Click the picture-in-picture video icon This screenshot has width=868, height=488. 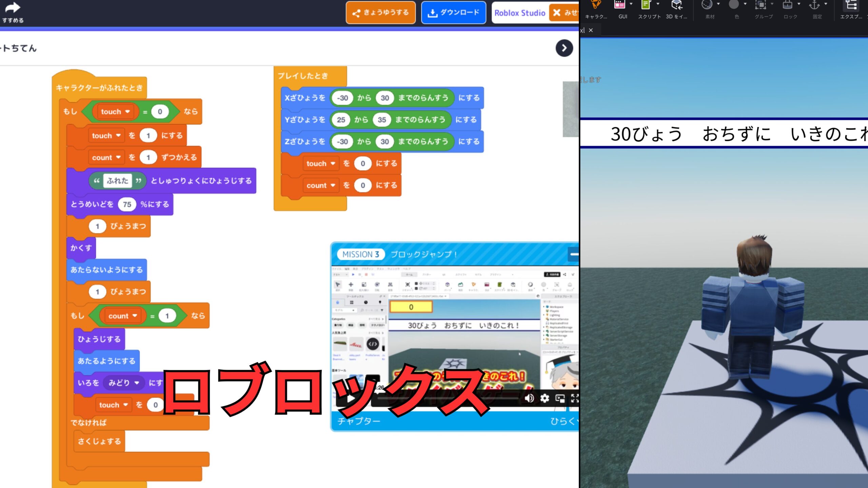click(560, 399)
